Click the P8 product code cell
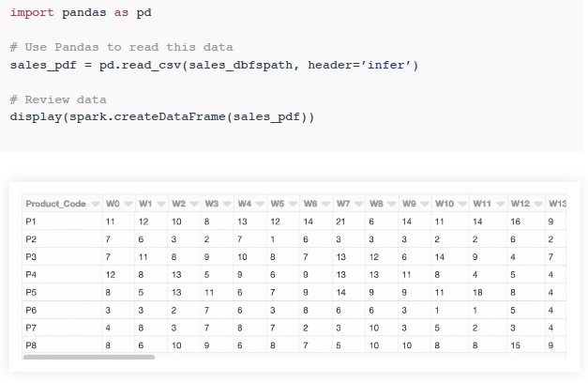 (x=62, y=345)
